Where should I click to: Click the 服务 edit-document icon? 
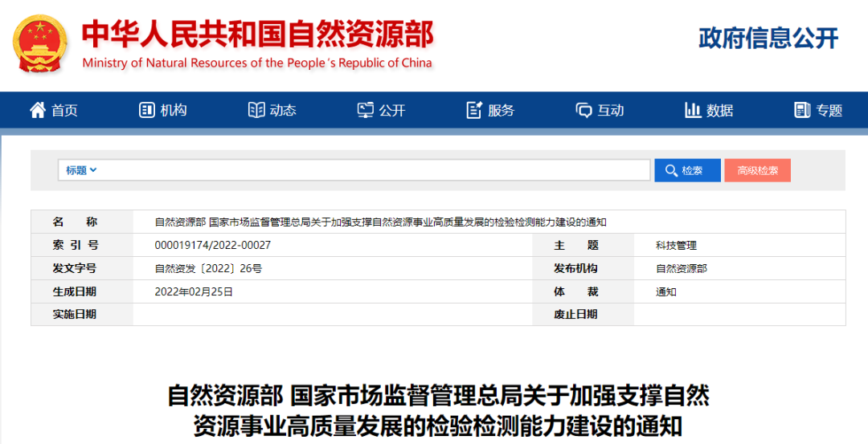pyautogui.click(x=474, y=110)
